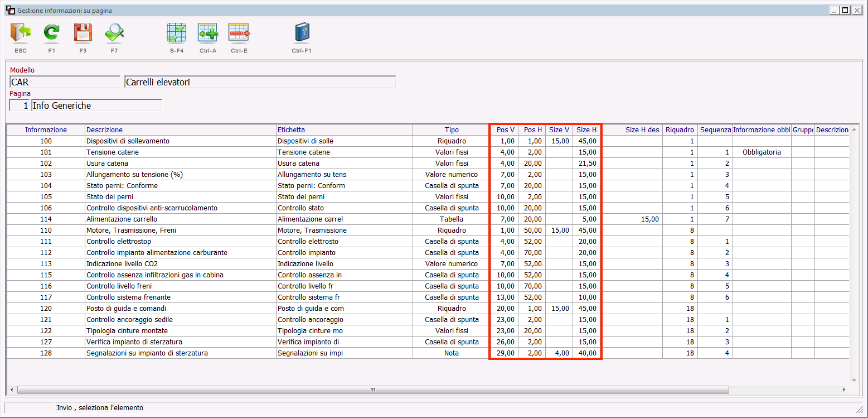
Task: Click the Pos H column header
Action: (532, 130)
